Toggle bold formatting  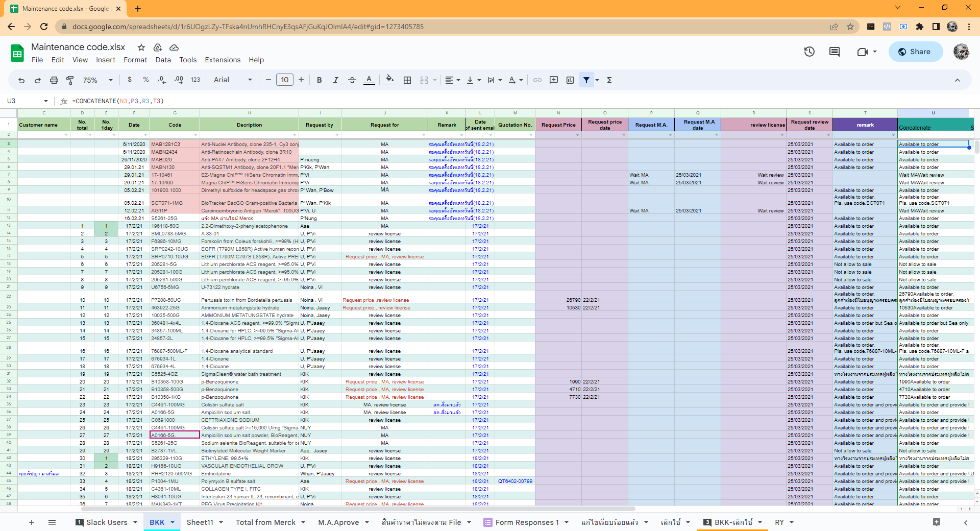pos(320,80)
